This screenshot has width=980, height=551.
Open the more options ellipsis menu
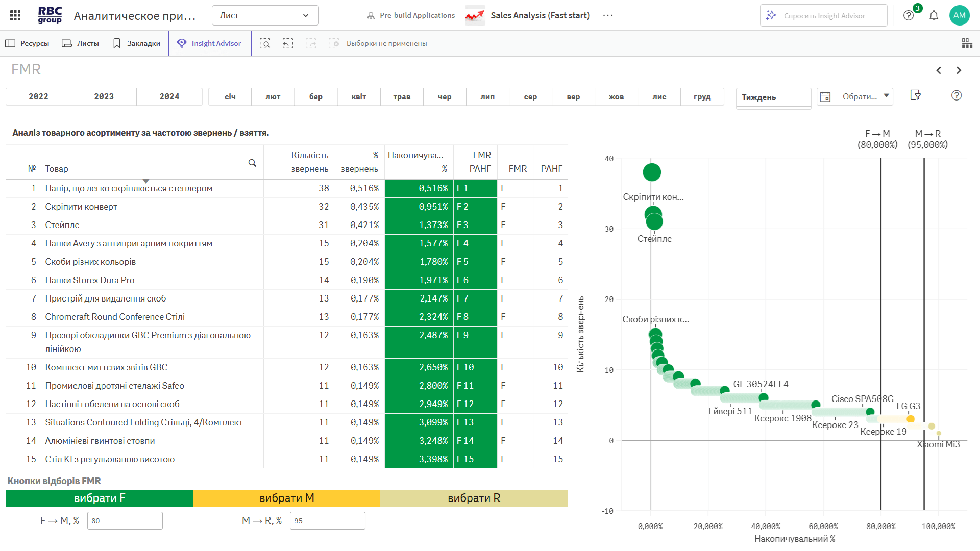(607, 15)
